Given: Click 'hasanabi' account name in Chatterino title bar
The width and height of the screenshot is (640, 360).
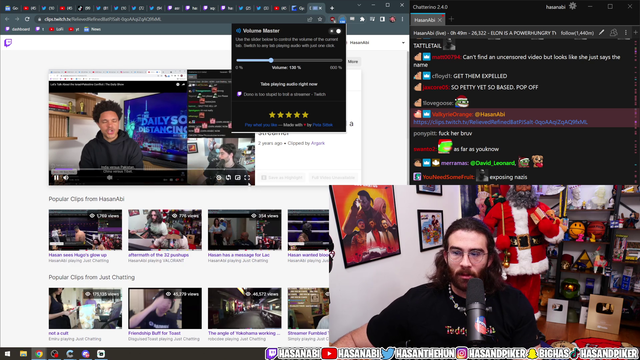Looking at the screenshot, I should [556, 7].
